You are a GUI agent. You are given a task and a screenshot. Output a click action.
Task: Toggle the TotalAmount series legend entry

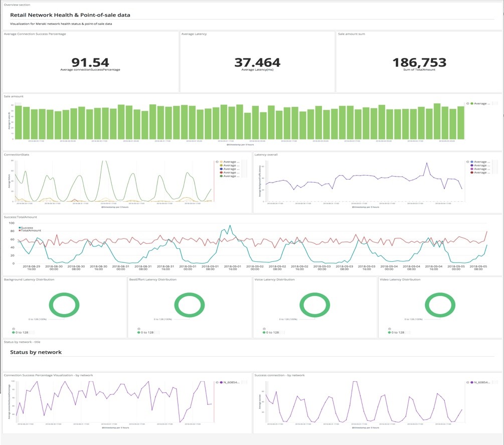(31, 230)
